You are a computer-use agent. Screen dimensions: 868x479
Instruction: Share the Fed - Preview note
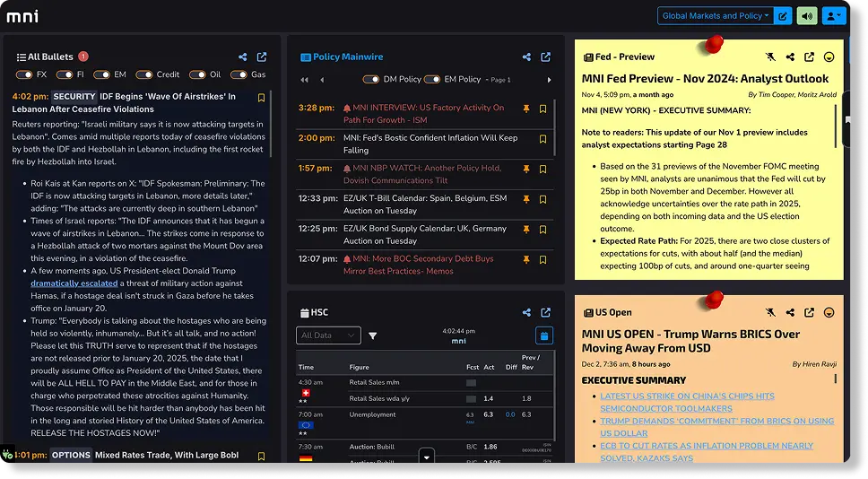pos(790,57)
